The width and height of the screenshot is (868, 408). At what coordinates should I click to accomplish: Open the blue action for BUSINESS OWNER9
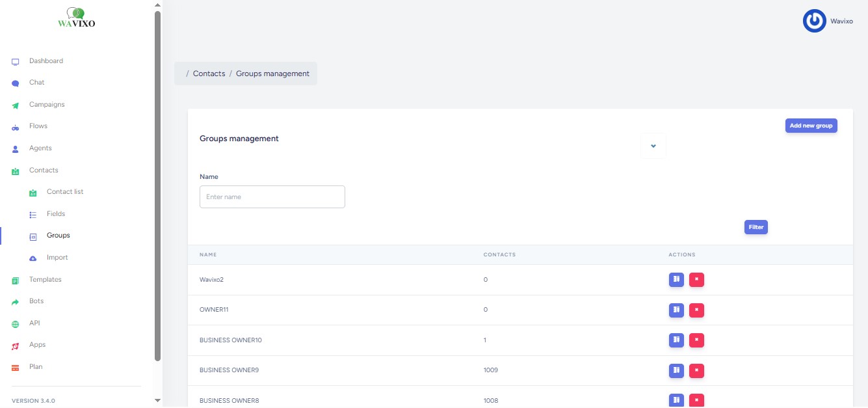[x=676, y=370]
